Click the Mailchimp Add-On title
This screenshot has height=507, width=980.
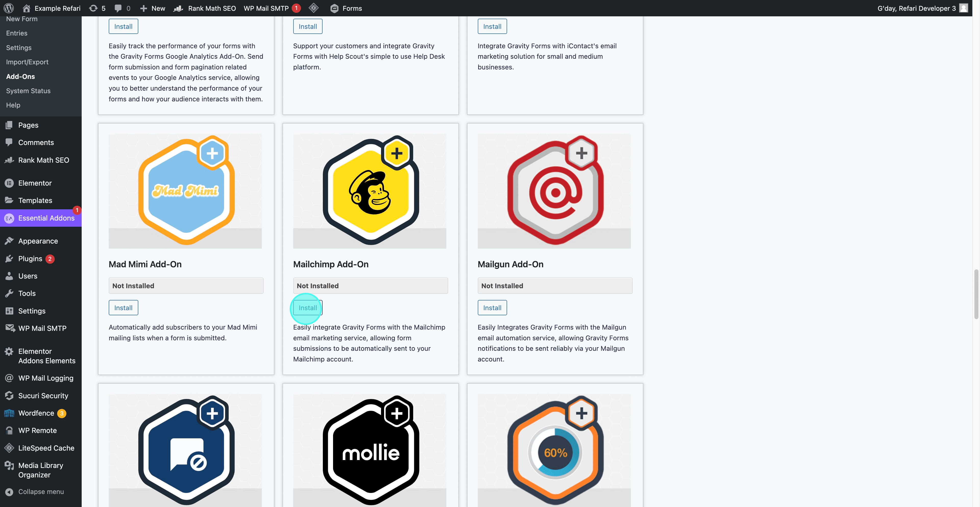(331, 264)
